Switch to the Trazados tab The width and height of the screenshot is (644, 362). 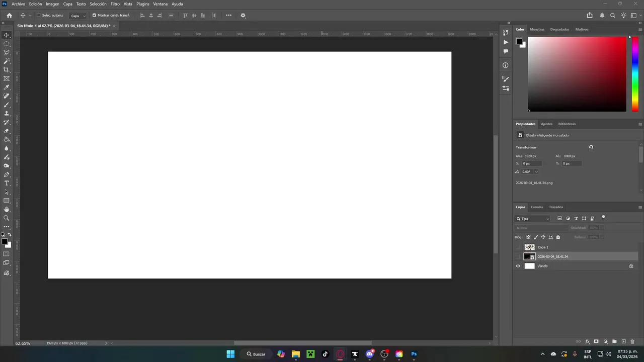(556, 207)
